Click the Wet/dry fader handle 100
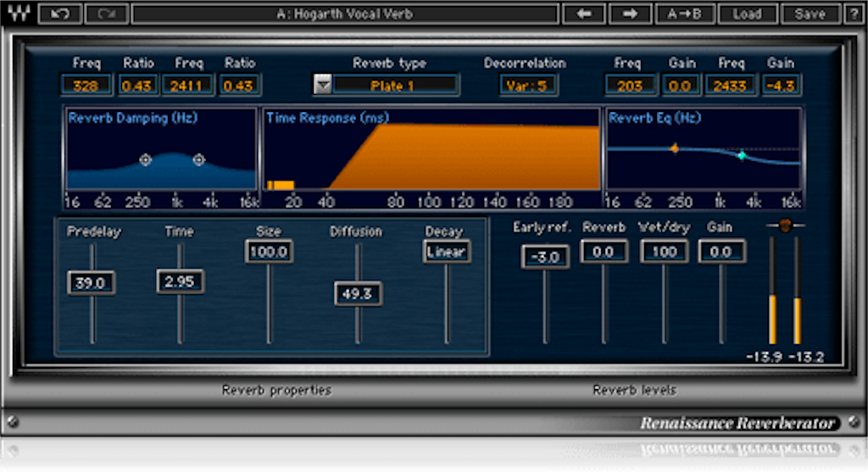This screenshot has height=473, width=868. 664,252
